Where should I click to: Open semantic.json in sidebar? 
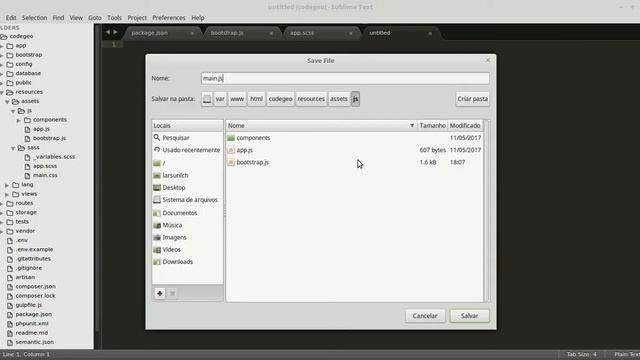(30, 342)
